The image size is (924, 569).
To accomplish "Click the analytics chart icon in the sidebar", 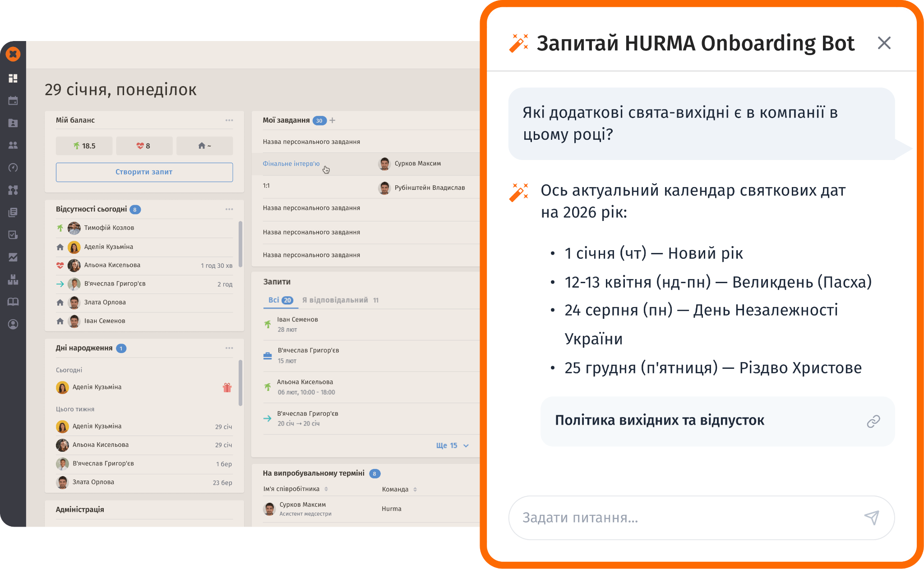I will (13, 257).
